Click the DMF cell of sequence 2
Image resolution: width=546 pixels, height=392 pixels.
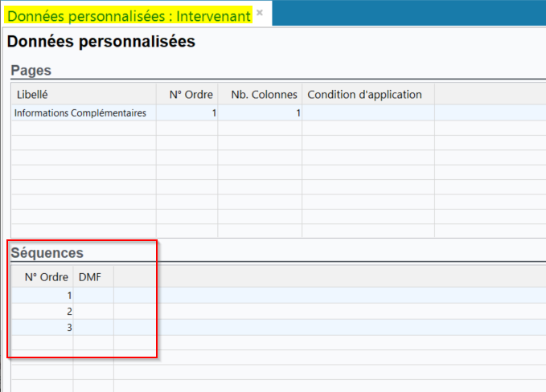tap(93, 312)
